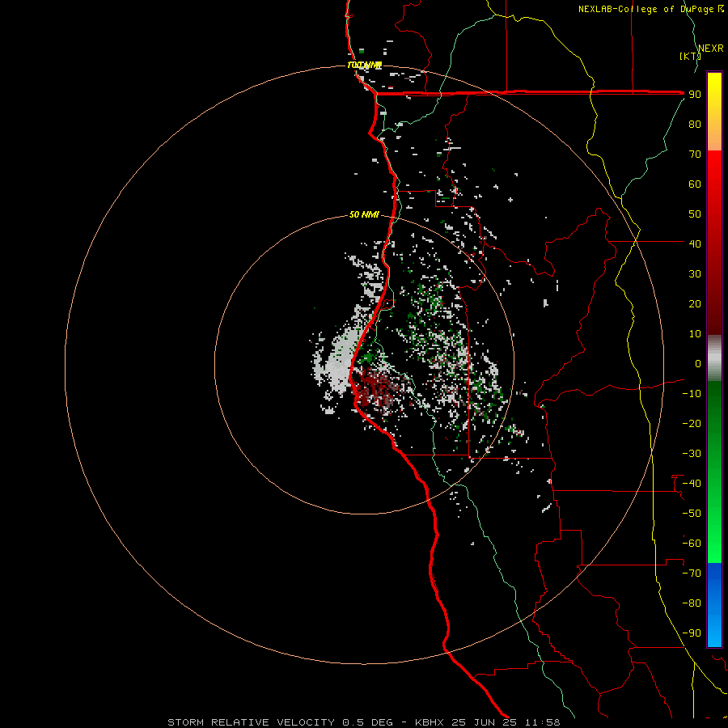Click the Storm Relative Velocity caption text
This screenshot has width=728, height=728.
click(363, 722)
